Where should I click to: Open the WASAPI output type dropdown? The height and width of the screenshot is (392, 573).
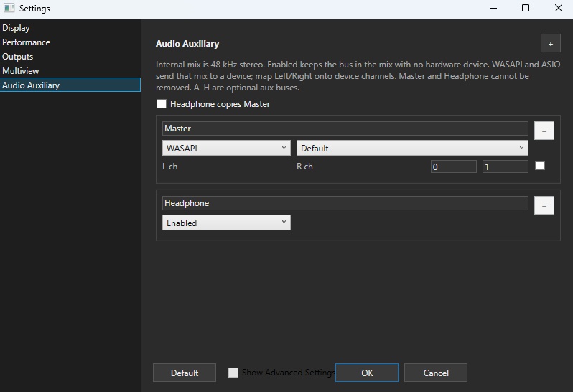226,148
